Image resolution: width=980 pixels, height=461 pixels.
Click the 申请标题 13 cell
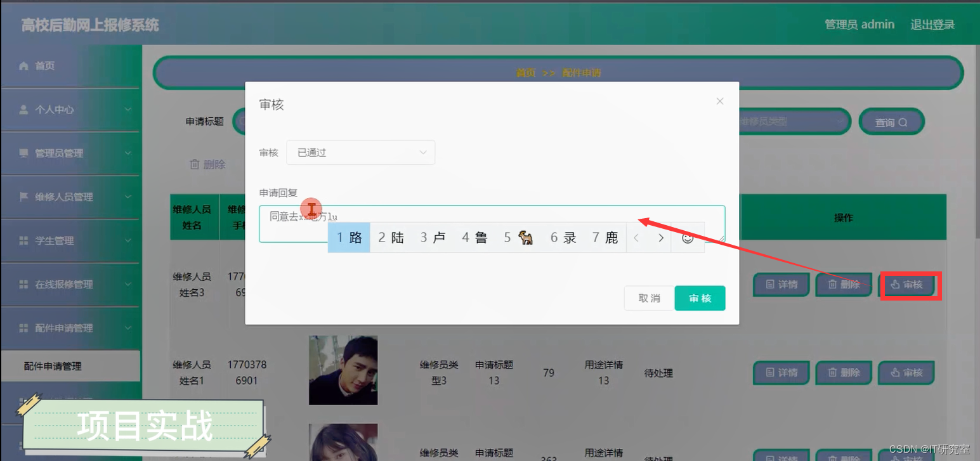494,373
